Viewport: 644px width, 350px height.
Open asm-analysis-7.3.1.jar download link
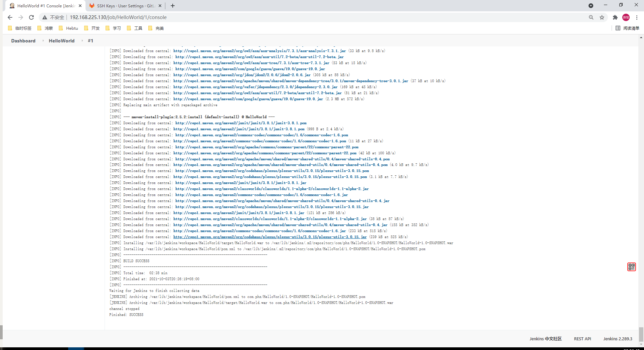pos(260,51)
